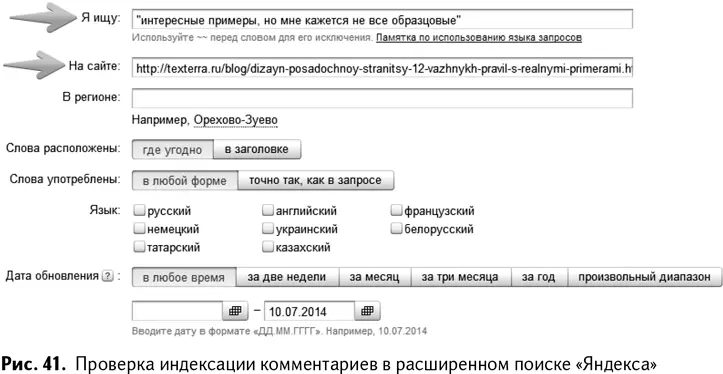
Task: Check the русский language box
Action: pos(139,211)
